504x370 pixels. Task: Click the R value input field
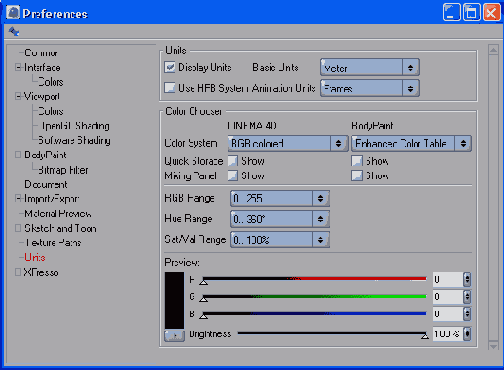click(x=448, y=279)
